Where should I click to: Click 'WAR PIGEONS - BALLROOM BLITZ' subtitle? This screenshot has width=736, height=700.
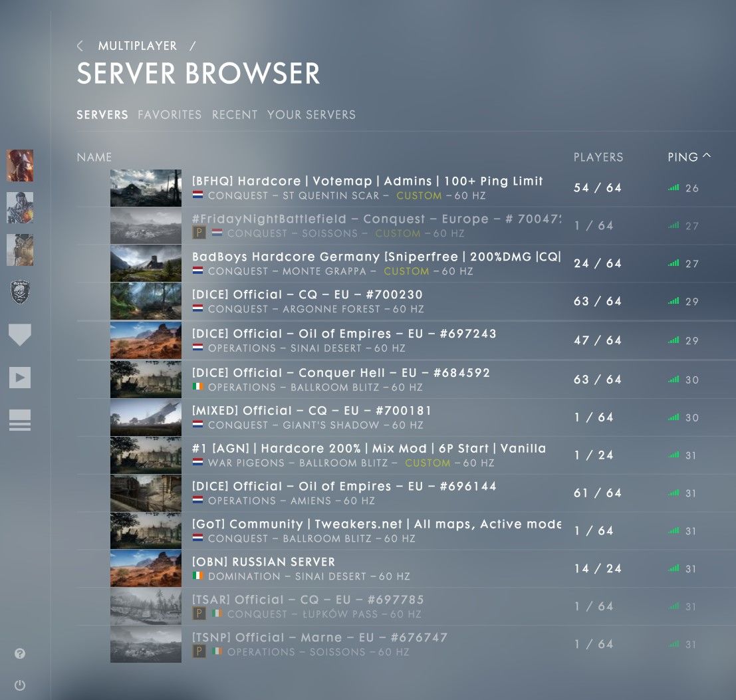pyautogui.click(x=298, y=463)
